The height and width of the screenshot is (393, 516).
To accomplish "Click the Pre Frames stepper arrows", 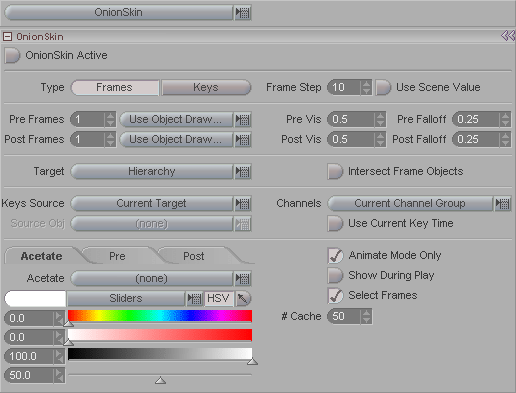I will click(110, 119).
